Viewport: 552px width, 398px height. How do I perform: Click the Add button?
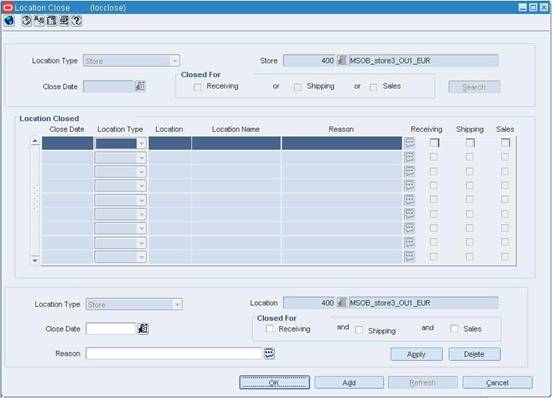(349, 383)
